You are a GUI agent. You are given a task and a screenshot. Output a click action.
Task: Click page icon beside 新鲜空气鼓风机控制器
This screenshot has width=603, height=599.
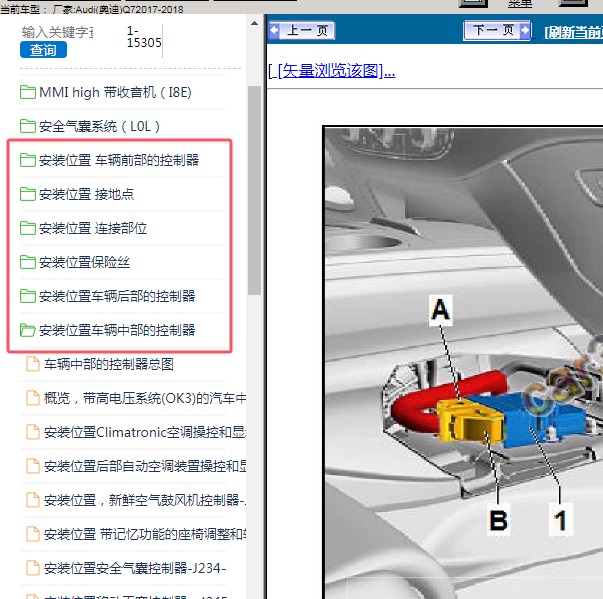(33, 500)
